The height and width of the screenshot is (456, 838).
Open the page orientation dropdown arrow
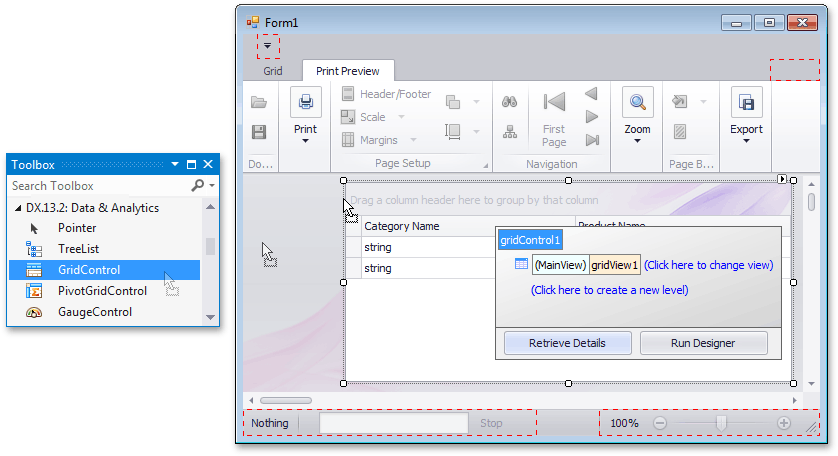[x=476, y=102]
